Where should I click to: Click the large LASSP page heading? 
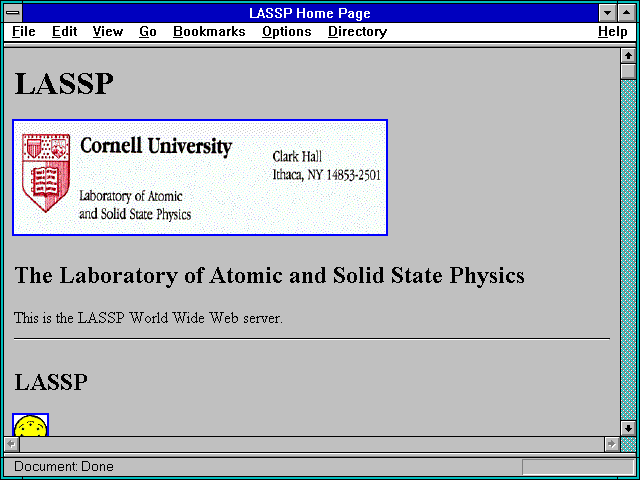click(x=64, y=84)
